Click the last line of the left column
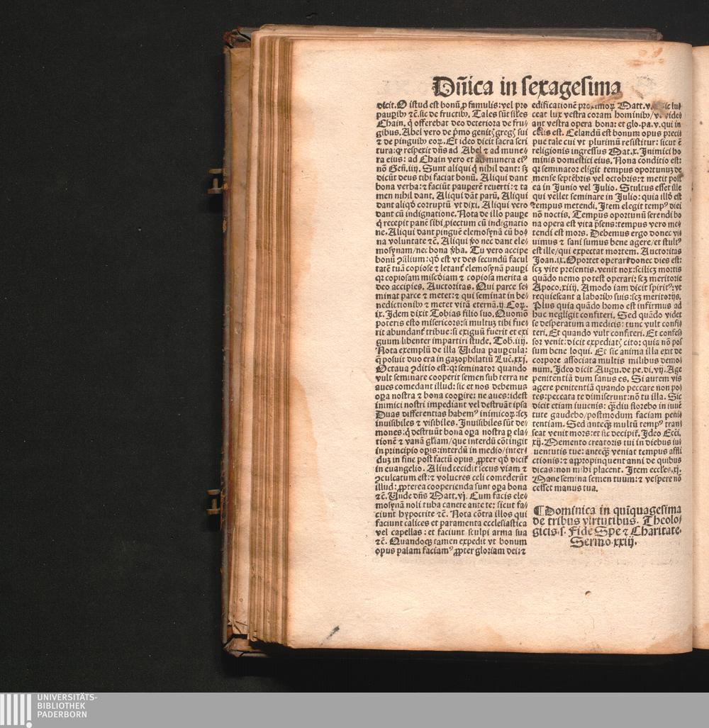The height and width of the screenshot is (728, 709). 451,551
